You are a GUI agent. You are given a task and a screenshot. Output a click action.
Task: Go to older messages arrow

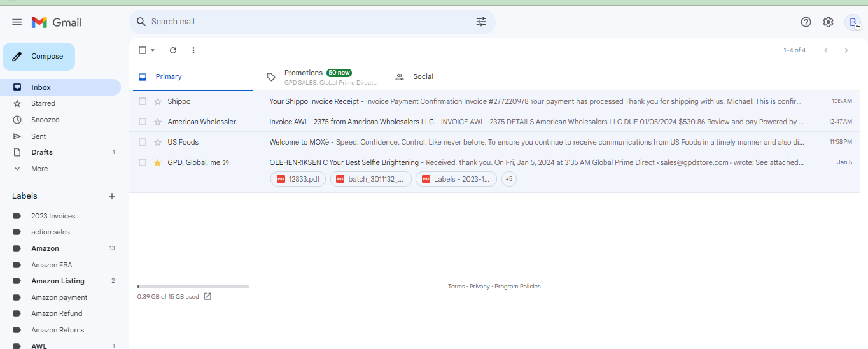click(846, 50)
